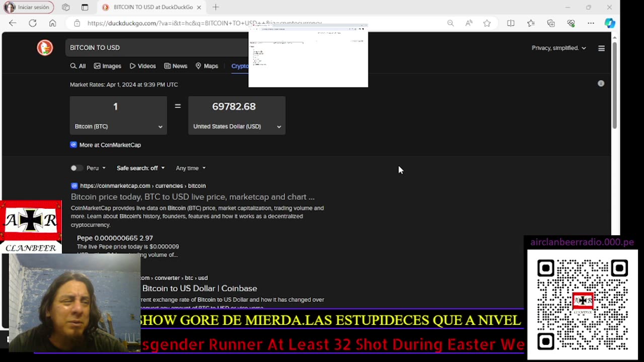The image size is (644, 362).
Task: Click Market Rates: Apr 1, 2024 text
Action: 124,84
